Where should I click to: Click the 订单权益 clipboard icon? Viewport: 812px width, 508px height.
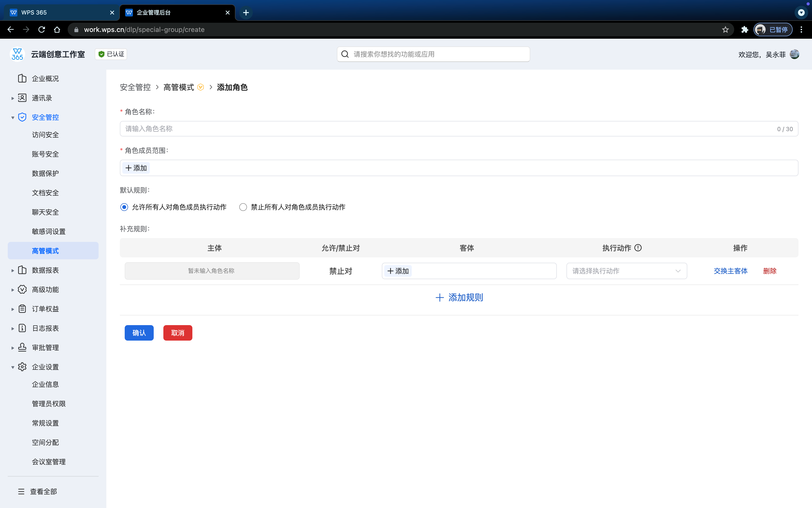pos(22,308)
